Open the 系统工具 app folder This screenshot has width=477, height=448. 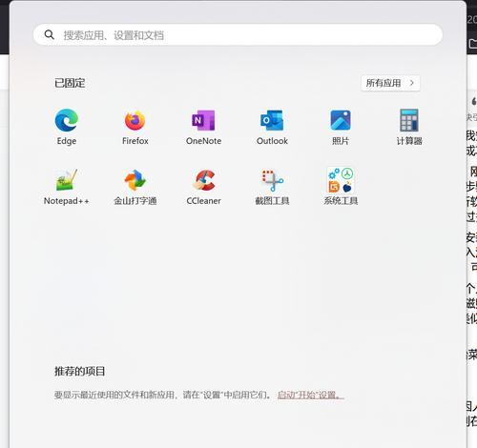click(341, 187)
